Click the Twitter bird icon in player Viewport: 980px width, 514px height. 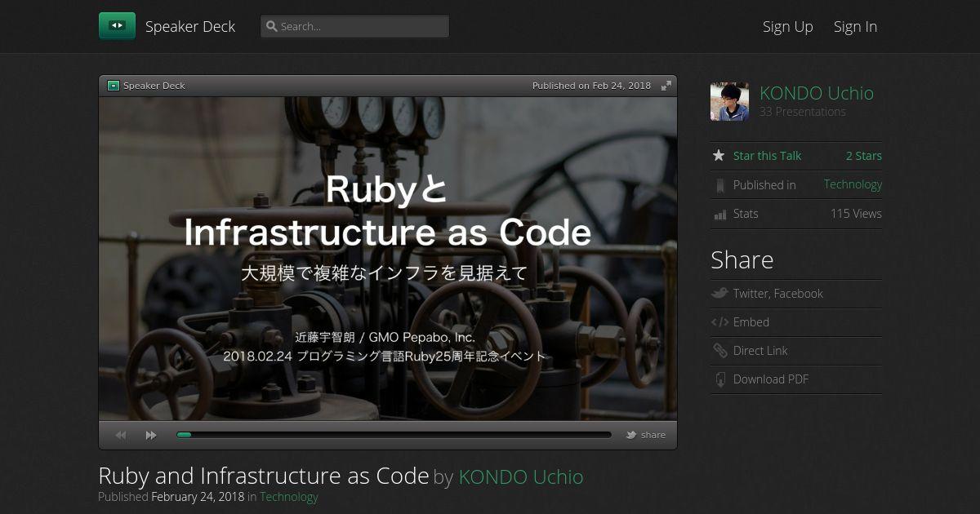[631, 435]
